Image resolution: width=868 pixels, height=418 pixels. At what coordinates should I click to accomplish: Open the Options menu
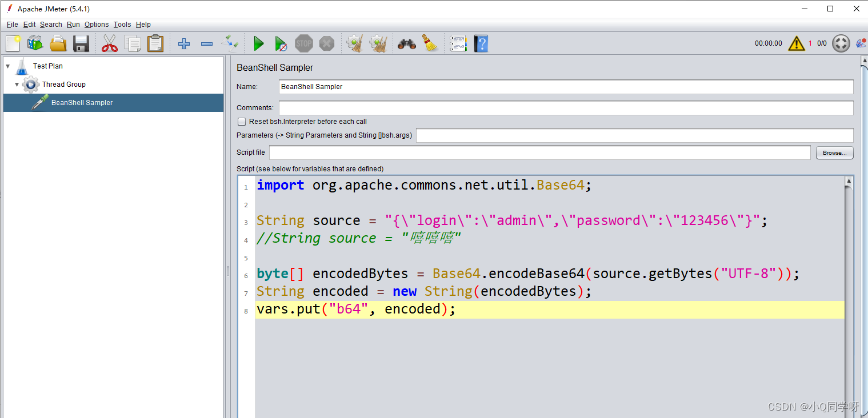tap(96, 25)
